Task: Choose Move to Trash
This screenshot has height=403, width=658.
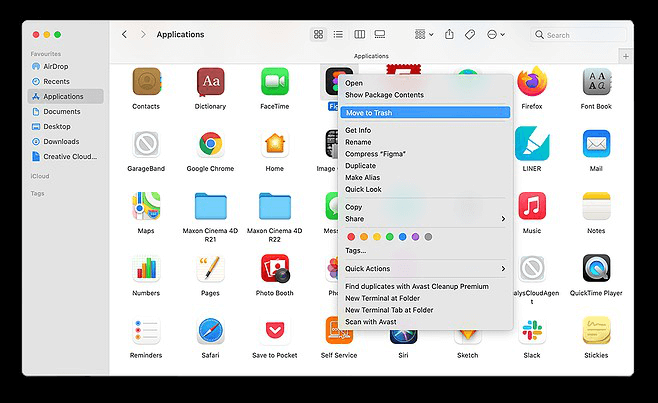Action: point(425,113)
